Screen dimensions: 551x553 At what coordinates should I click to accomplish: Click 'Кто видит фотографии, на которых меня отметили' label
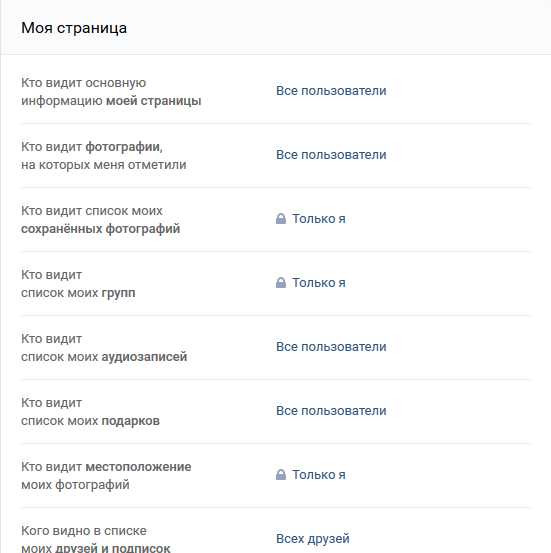(104, 156)
